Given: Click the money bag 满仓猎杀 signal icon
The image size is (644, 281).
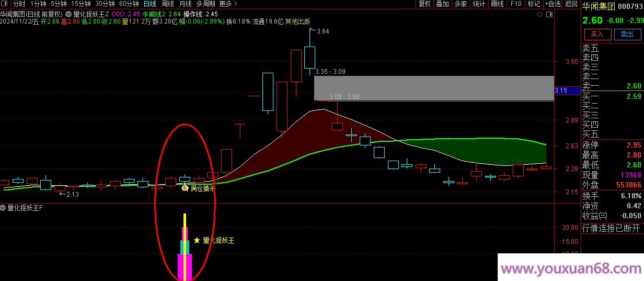Looking at the screenshot, I should tap(185, 188).
